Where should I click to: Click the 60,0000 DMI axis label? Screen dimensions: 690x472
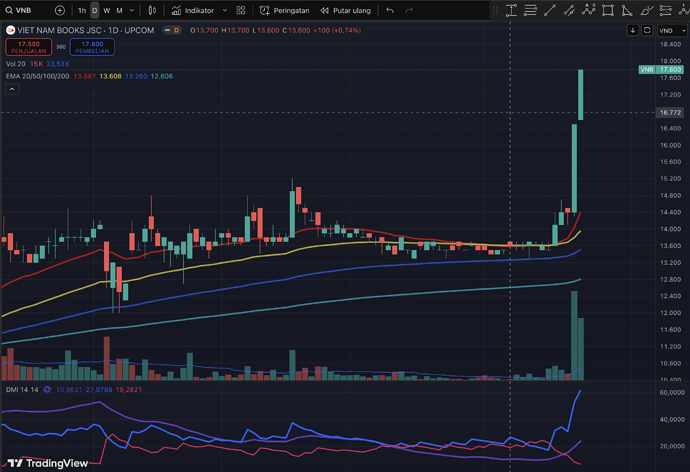click(672, 392)
